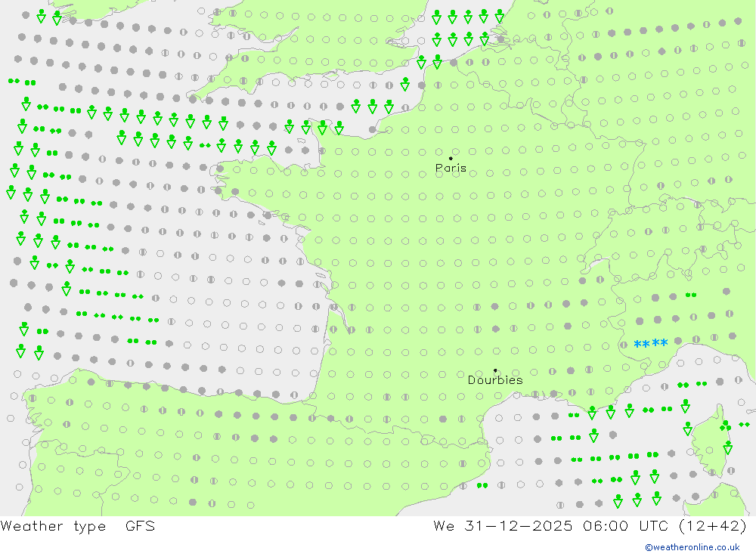Image resolution: width=756 pixels, height=554 pixels.
Task: Click the blue snow asterisks symbol
Action: (x=651, y=344)
